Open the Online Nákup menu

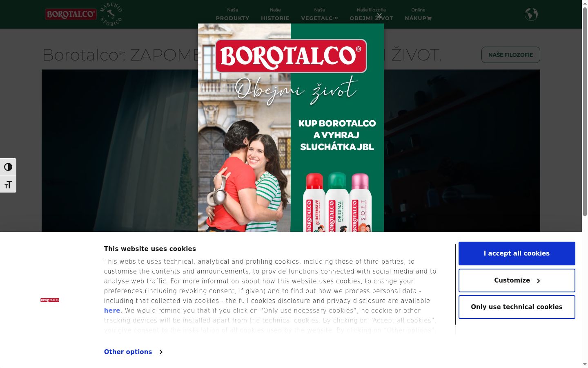pyautogui.click(x=418, y=14)
